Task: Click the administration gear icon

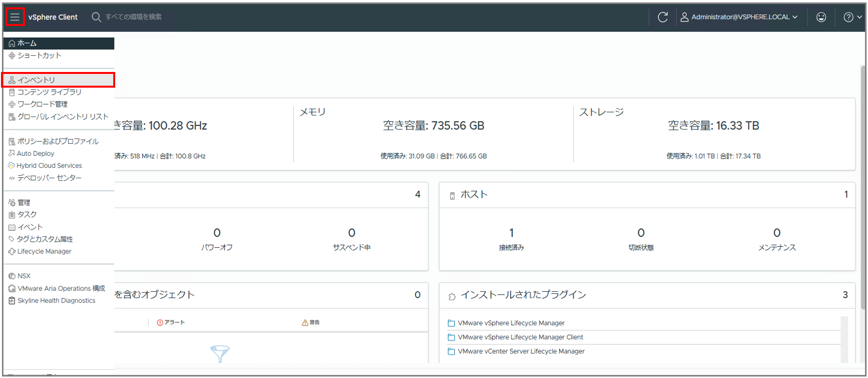Action: pos(12,203)
